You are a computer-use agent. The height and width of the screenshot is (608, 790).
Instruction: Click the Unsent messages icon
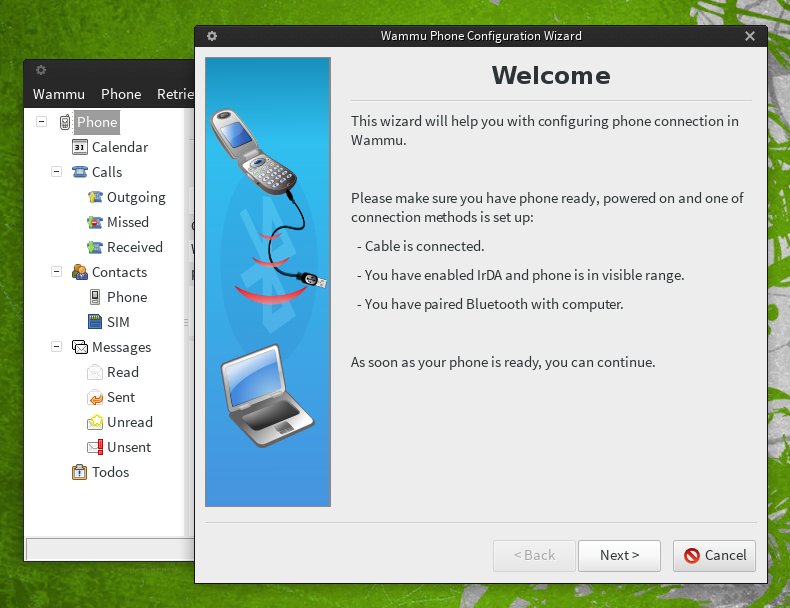click(x=95, y=447)
